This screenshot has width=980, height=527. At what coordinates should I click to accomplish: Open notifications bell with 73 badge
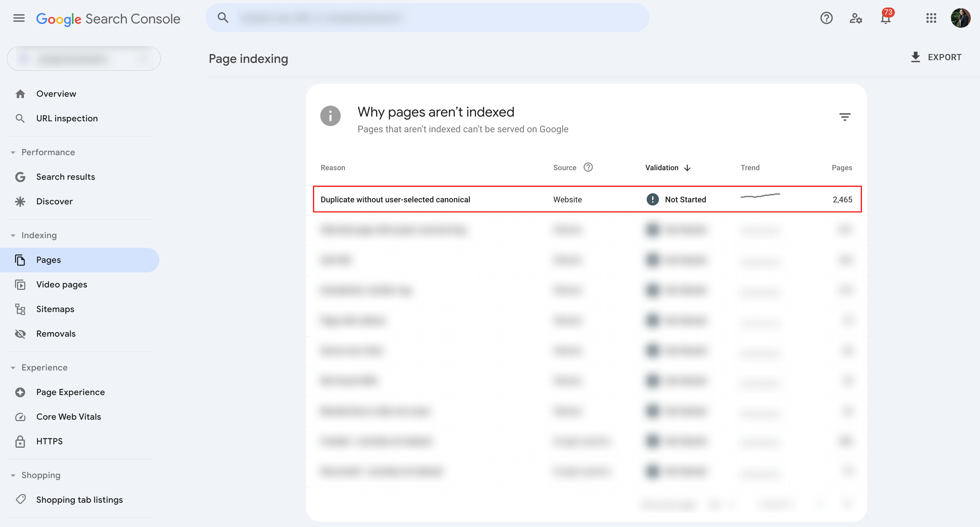point(886,17)
